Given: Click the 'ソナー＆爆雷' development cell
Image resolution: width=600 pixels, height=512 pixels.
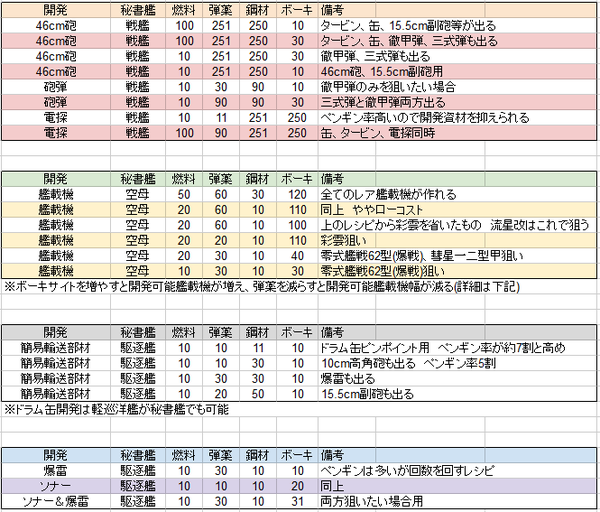Looking at the screenshot, I should 56,501.
